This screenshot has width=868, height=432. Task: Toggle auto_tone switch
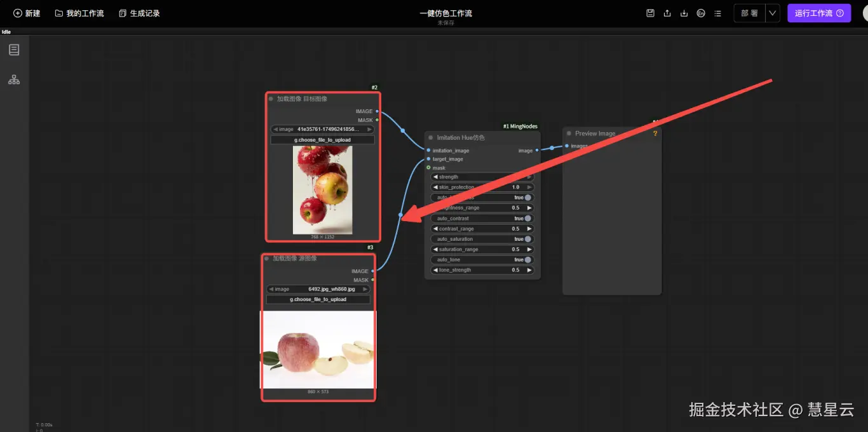527,260
